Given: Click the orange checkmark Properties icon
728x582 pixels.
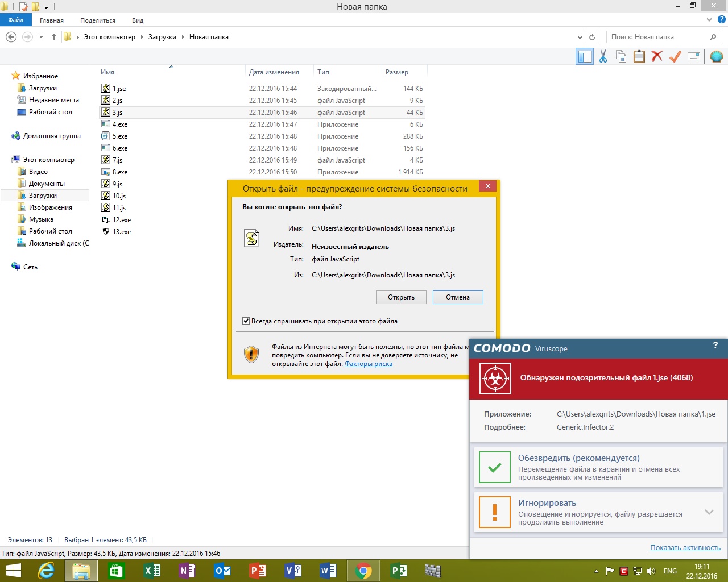Looking at the screenshot, I should click(x=675, y=56).
